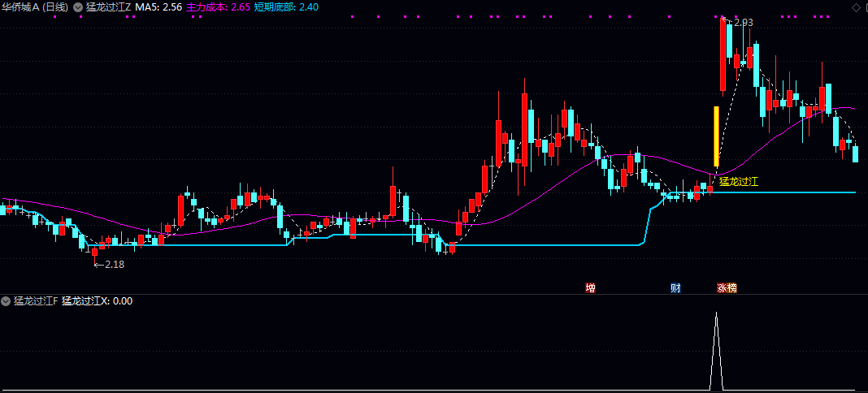Click the 财 event marker

pos(675,287)
